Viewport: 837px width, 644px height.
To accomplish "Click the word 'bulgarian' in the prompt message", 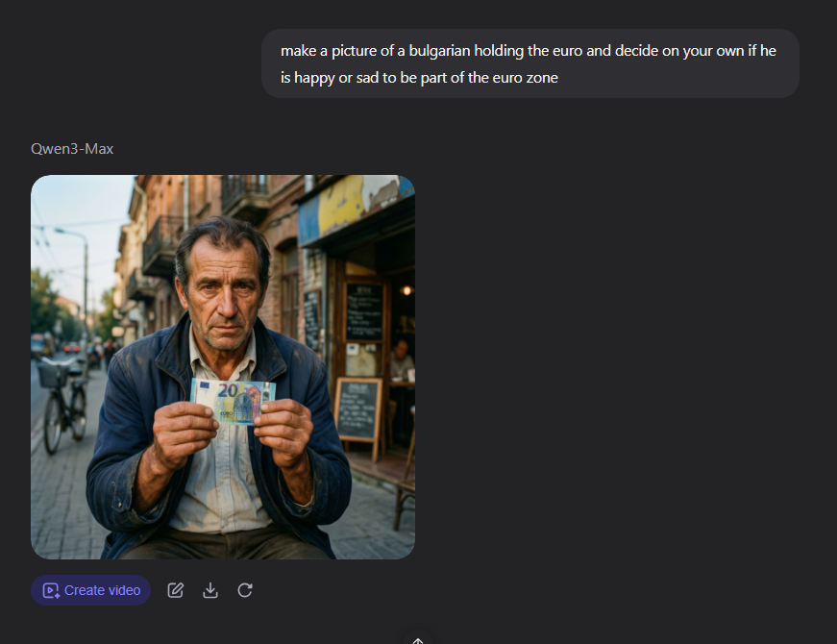I will 439,51.
